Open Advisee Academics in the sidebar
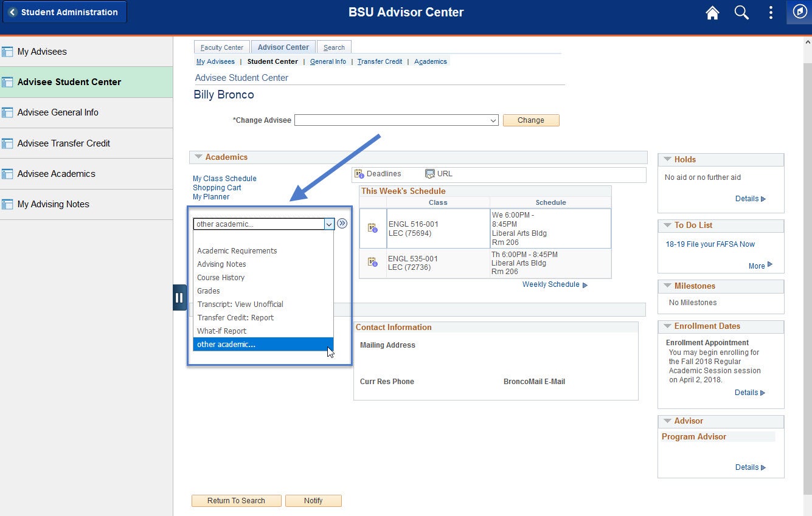 86,174
